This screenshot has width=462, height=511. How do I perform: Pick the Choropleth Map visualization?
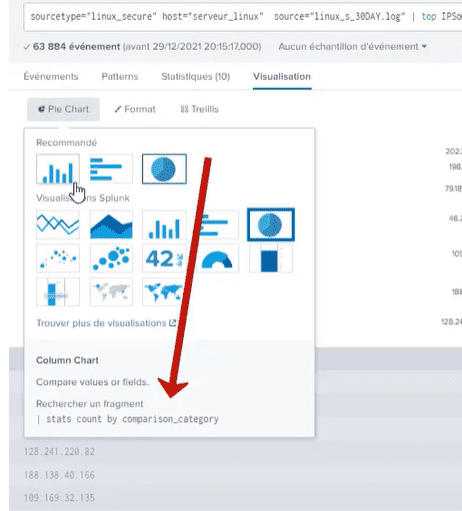coord(164,292)
